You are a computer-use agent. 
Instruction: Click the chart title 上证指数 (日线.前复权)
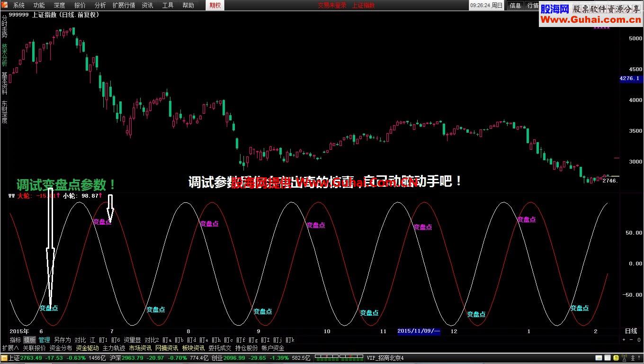(65, 15)
